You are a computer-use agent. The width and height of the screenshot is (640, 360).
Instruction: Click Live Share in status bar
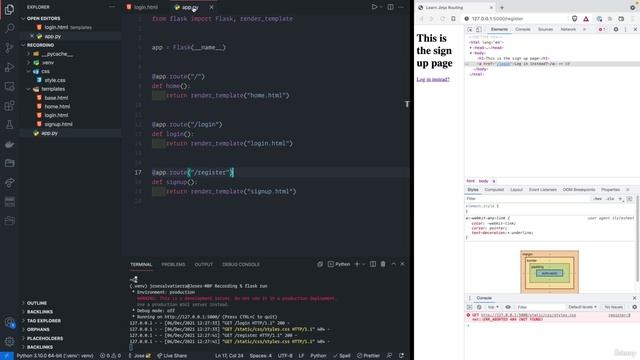coord(172,356)
